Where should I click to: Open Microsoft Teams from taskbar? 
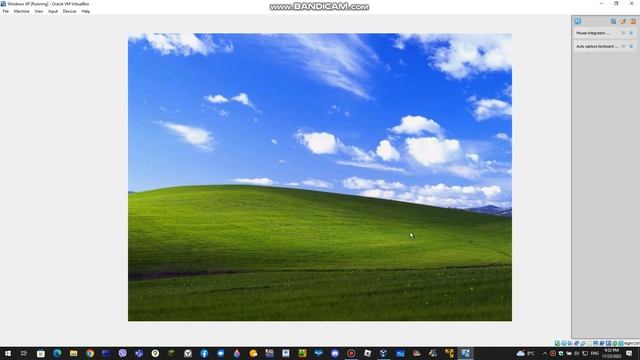139,353
